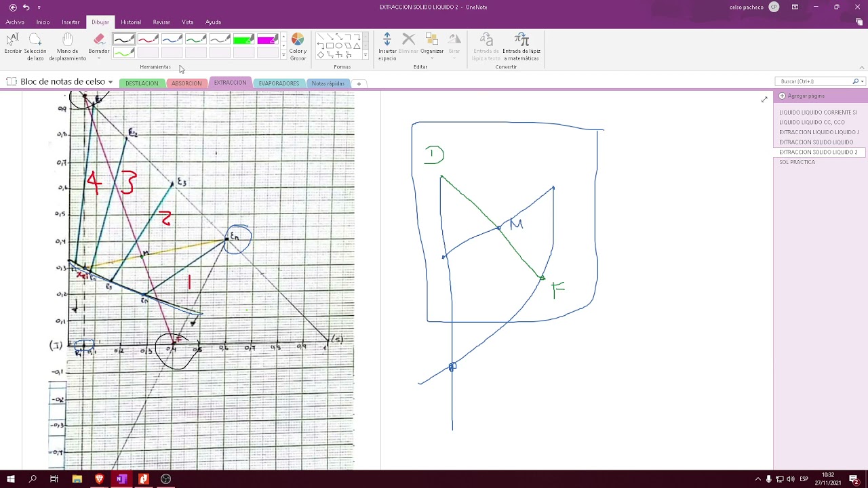Open page EXTRACCION LIQUIDO LIQUIDO J
Image resolution: width=868 pixels, height=488 pixels.
818,132
